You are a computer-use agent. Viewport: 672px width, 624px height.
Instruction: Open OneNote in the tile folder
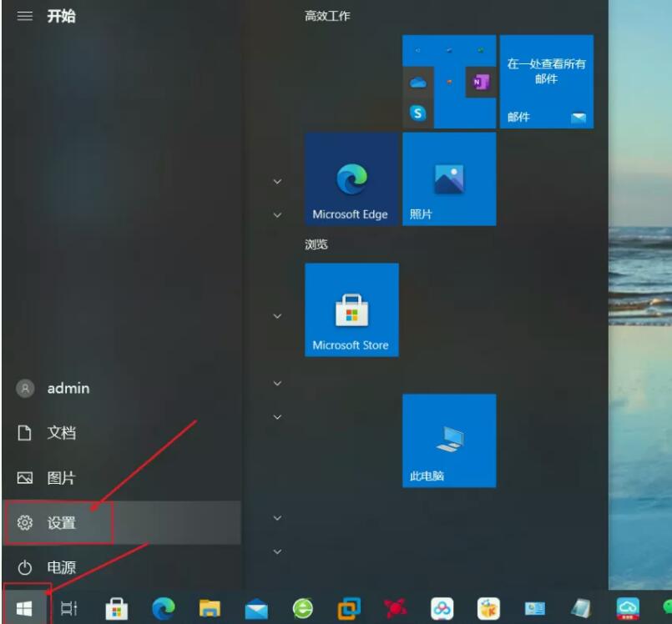coord(481,82)
